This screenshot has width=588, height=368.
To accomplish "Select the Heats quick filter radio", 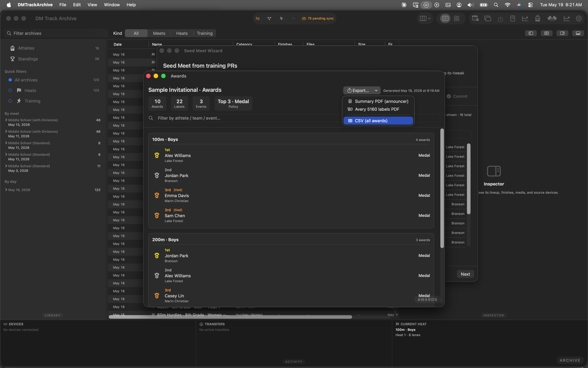I will (10, 90).
